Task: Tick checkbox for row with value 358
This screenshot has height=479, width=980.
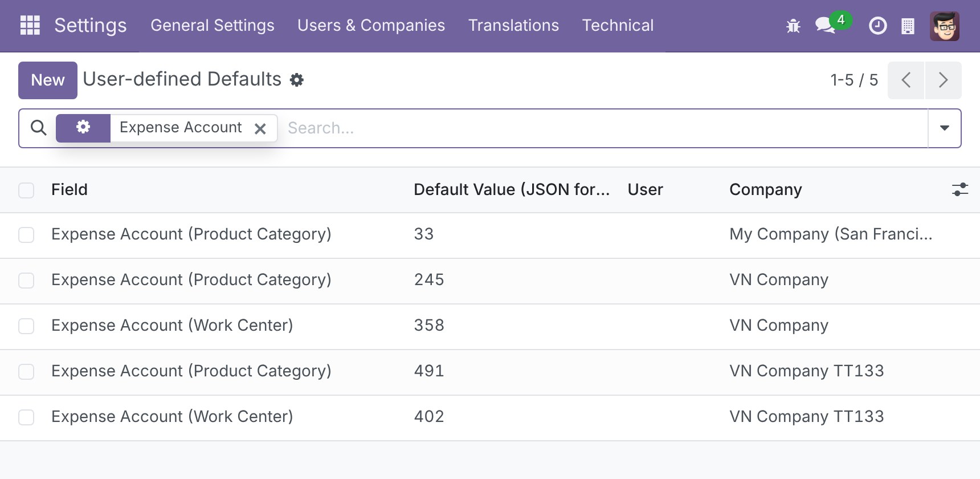Action: pos(26,326)
